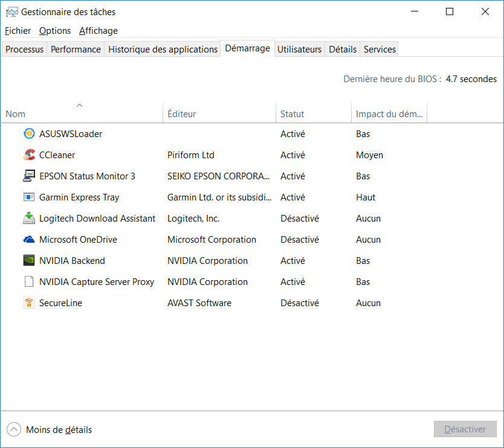Click Désactivé status of Microsoft OneDrive
This screenshot has width=504, height=448.
[x=300, y=240]
